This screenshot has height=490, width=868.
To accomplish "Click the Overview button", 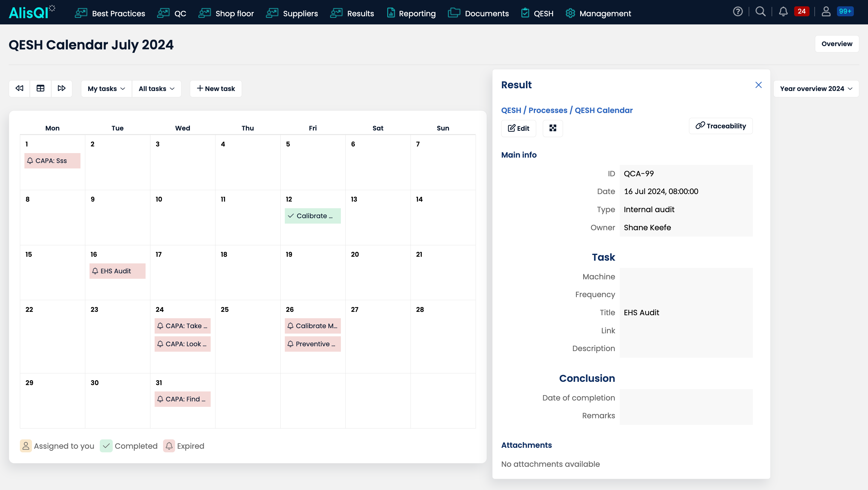I will coord(837,44).
